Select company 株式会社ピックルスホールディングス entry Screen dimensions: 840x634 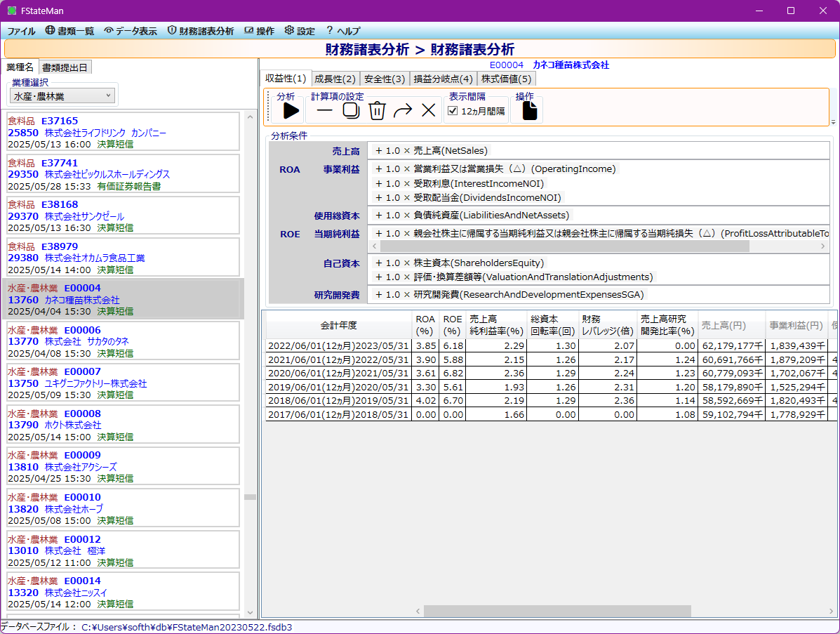pyautogui.click(x=123, y=173)
